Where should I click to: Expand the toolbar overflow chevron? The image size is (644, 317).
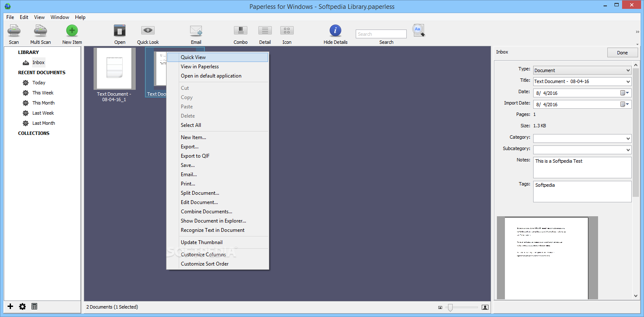click(638, 32)
